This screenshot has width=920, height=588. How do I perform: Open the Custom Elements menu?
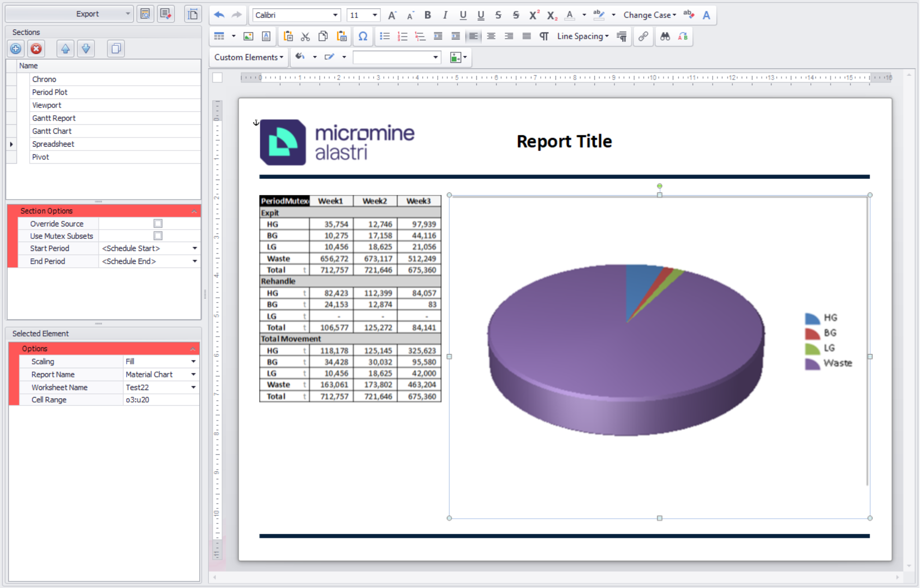[249, 57]
